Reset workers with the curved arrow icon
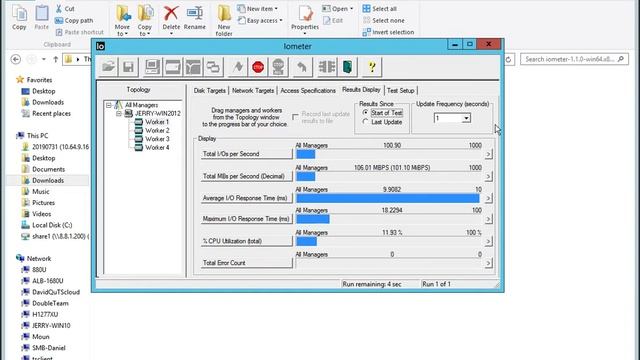Viewport: 640px width, 360px height. (x=302, y=67)
